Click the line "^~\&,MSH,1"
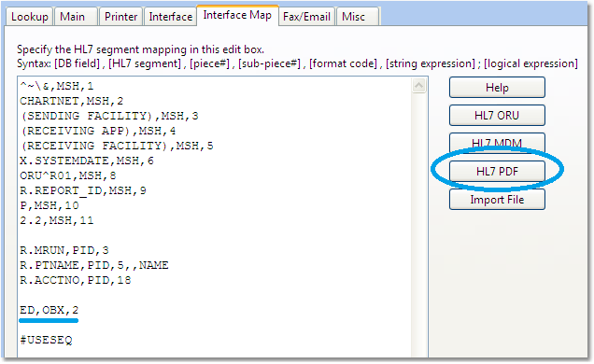This screenshot has width=594, height=364. pos(57,86)
